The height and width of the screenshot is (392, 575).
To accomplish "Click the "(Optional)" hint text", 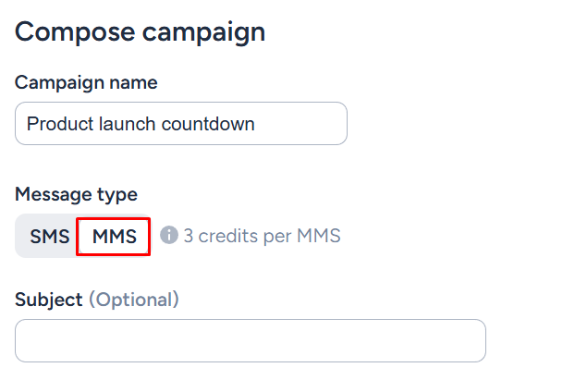I will (133, 300).
